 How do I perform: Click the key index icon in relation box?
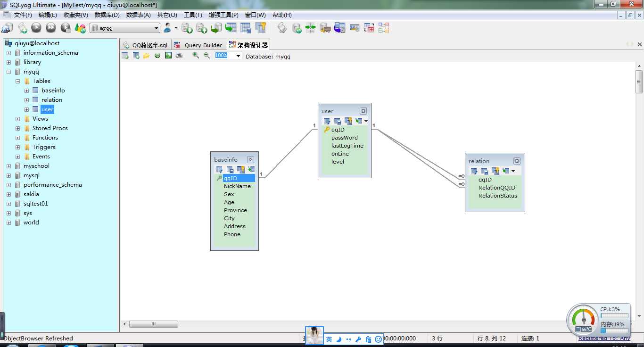tap(495, 171)
